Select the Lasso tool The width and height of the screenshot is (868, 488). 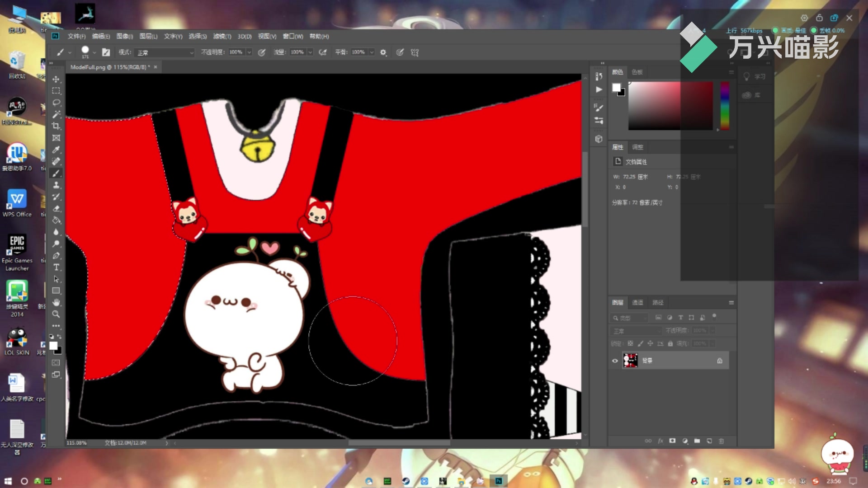[56, 103]
